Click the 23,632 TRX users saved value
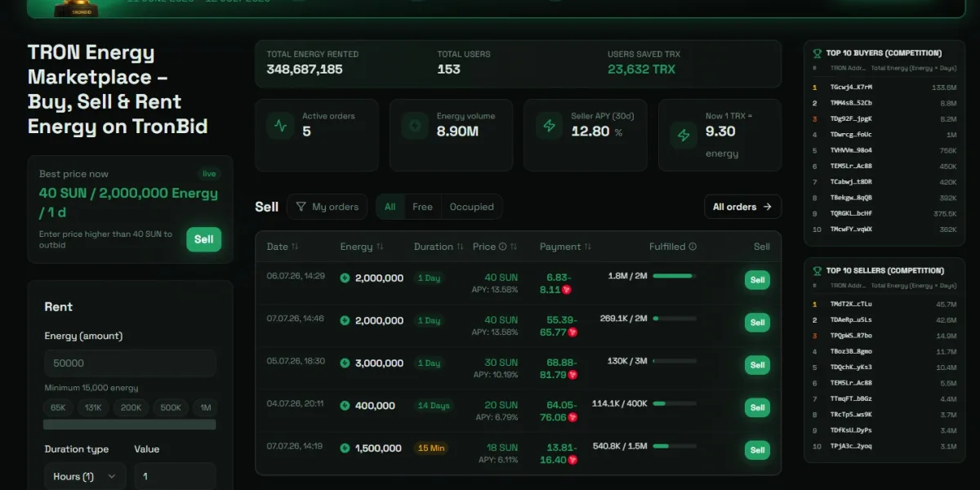Image resolution: width=980 pixels, height=490 pixels. (x=641, y=69)
